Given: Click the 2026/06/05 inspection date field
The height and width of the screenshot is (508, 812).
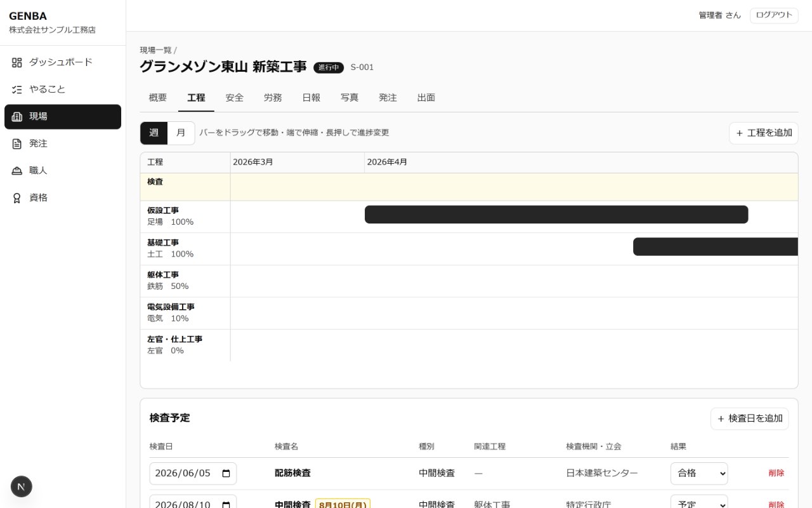Looking at the screenshot, I should point(193,473).
